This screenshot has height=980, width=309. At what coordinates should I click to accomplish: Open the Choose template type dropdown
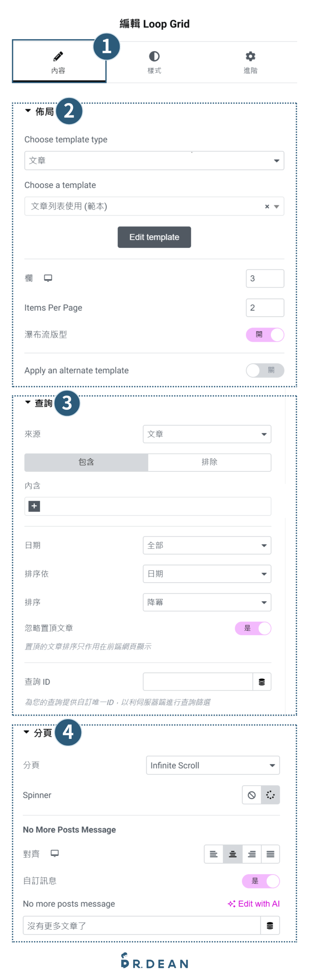point(154,161)
